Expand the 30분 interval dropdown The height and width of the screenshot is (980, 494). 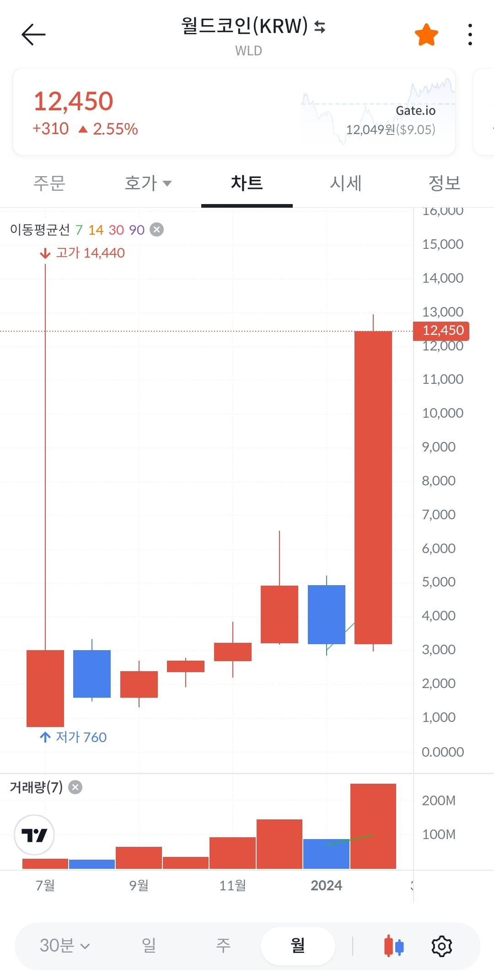pyautogui.click(x=65, y=945)
